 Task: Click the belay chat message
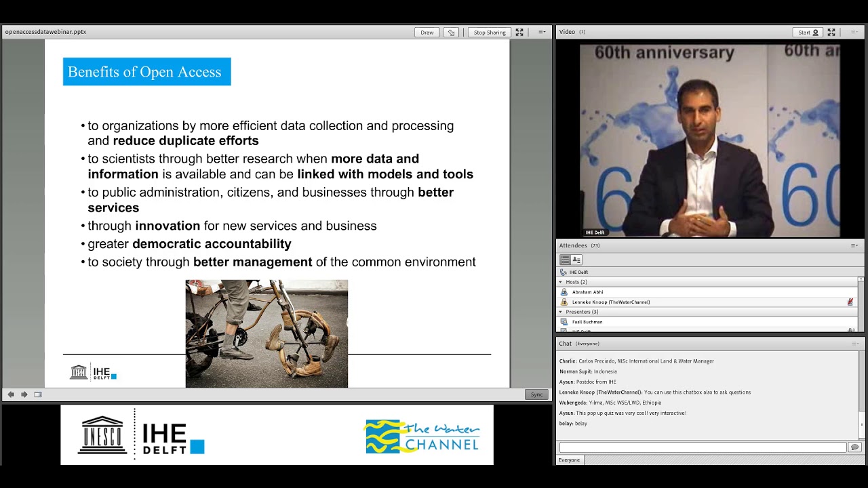point(573,423)
